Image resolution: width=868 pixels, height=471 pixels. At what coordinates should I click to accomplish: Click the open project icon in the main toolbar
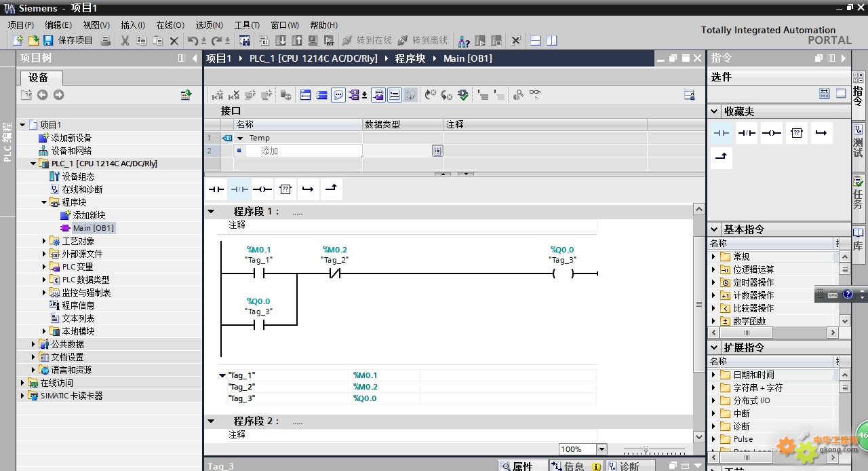(33, 41)
